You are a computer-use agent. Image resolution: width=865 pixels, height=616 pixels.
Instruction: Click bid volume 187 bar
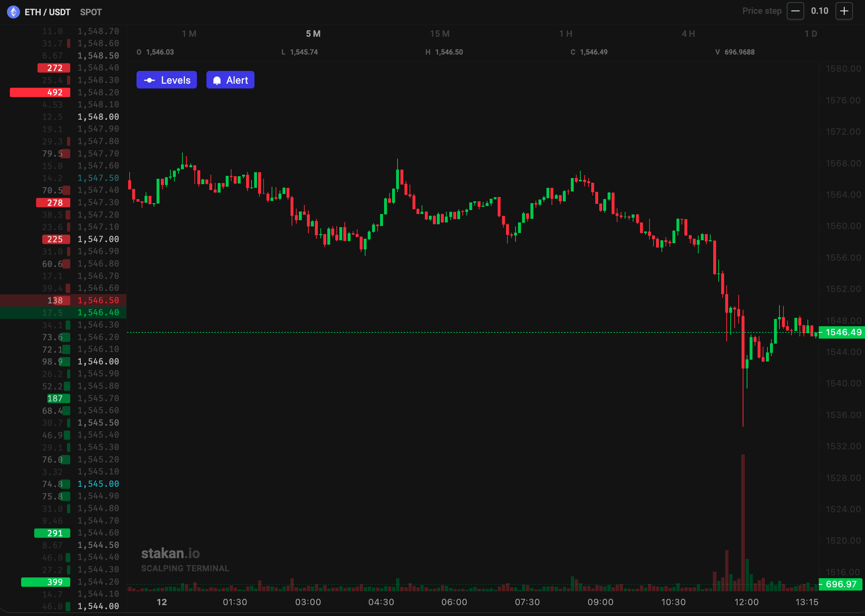(x=58, y=398)
